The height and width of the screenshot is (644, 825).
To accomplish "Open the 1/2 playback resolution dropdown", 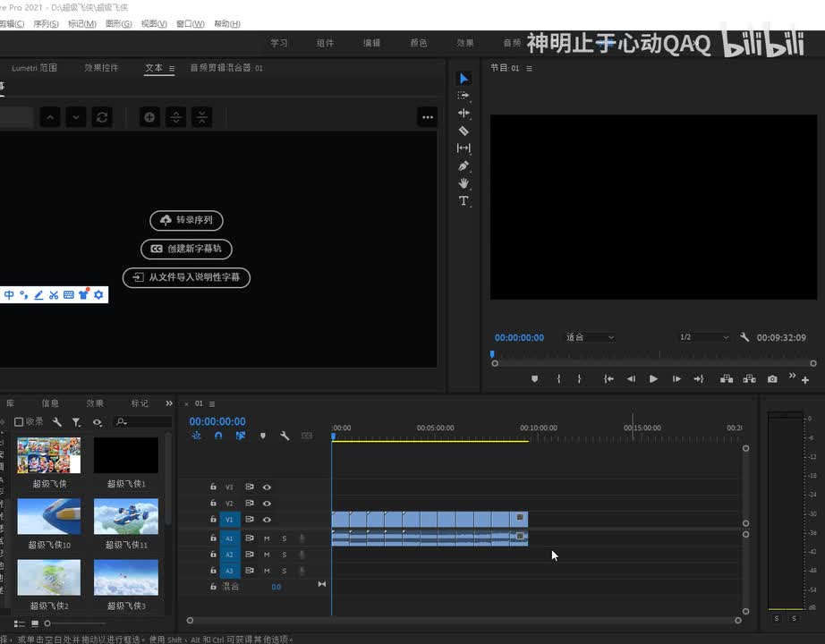I will [704, 337].
